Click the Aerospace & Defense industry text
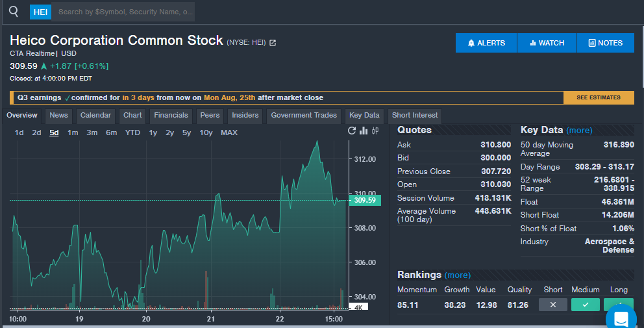 click(x=610, y=246)
